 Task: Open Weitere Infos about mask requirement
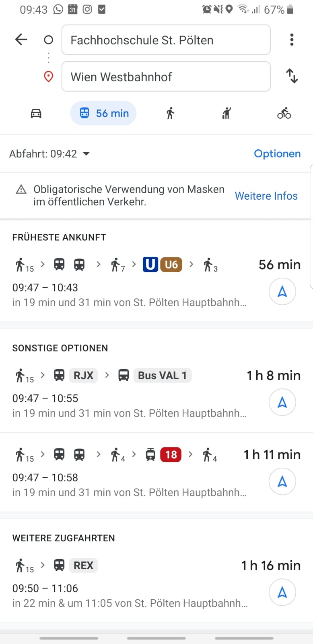pyautogui.click(x=266, y=196)
